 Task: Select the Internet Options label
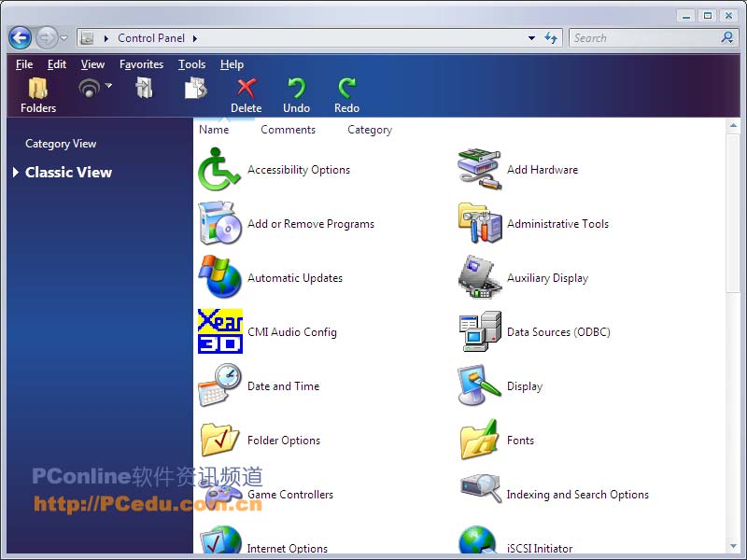(x=288, y=548)
